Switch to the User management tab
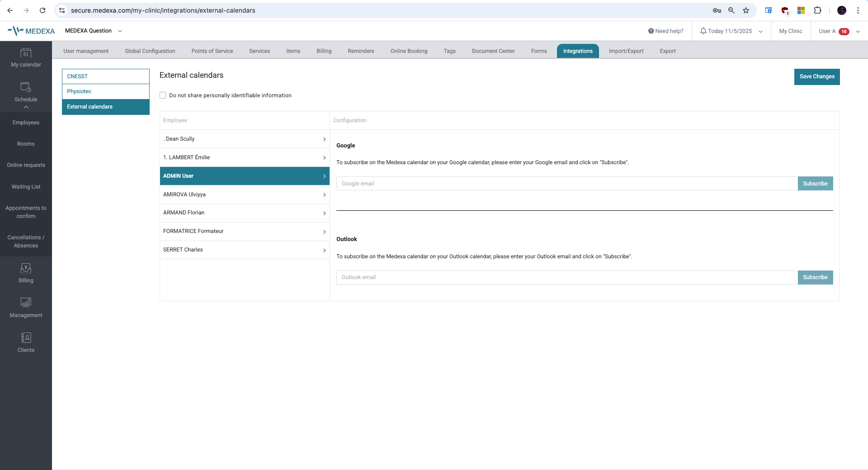The height and width of the screenshot is (470, 868). [86, 51]
